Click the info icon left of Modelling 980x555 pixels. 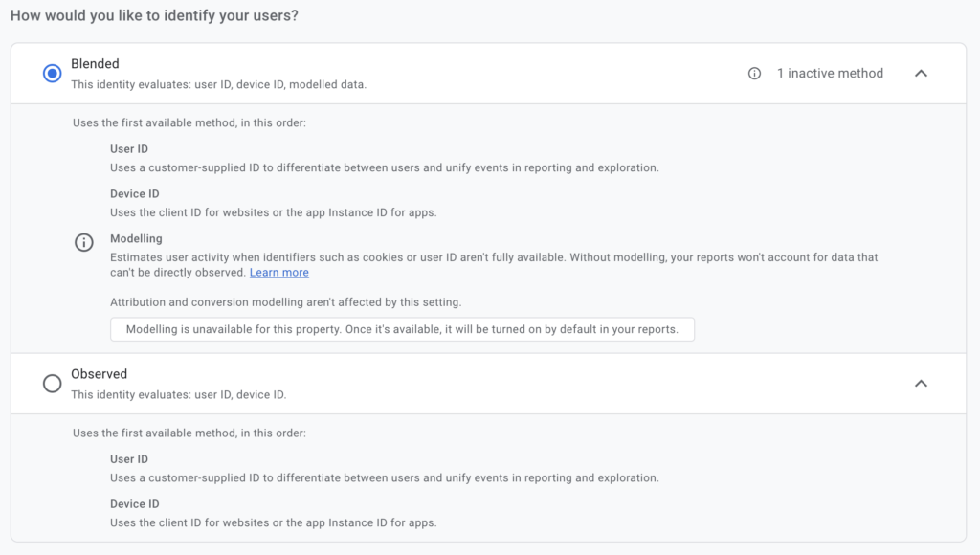(84, 242)
